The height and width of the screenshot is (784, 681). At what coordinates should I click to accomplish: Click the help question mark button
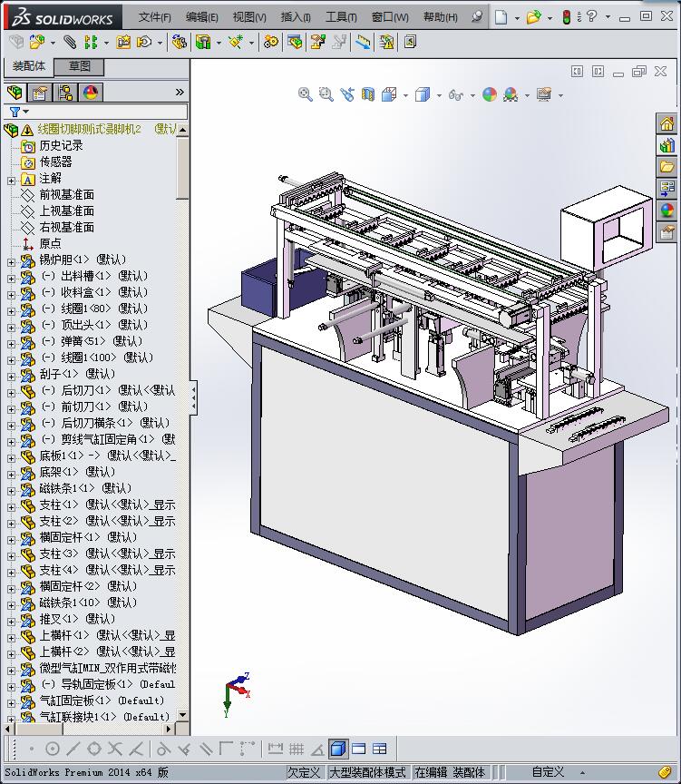coord(591,17)
